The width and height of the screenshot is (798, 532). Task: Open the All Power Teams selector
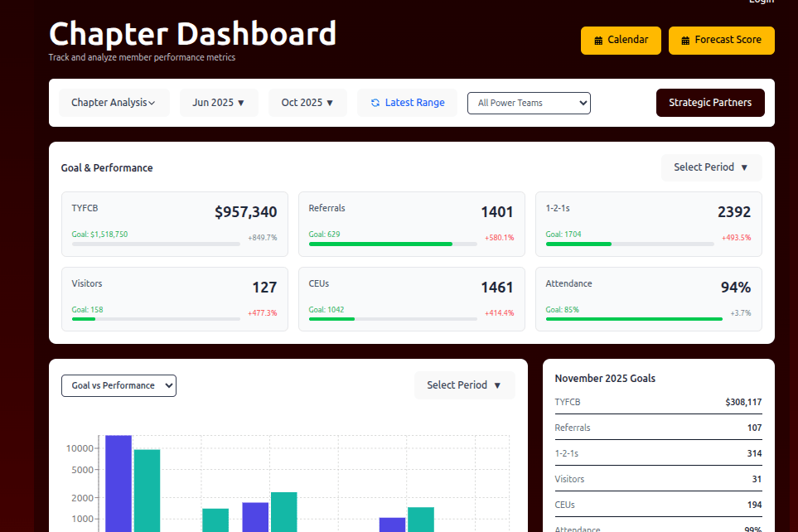point(529,103)
